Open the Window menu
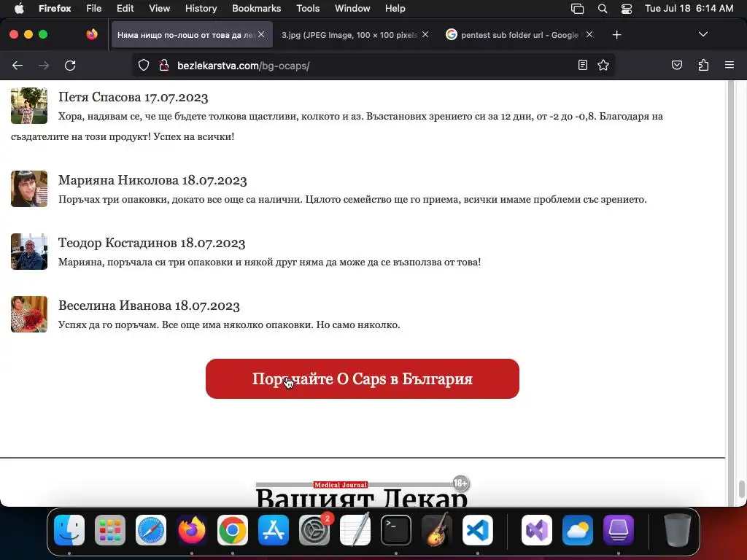 352,9
